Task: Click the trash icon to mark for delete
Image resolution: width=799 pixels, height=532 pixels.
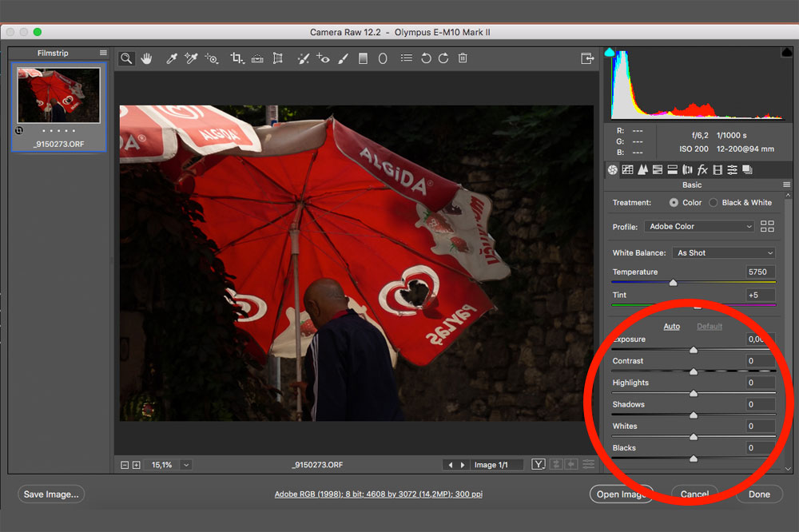Action: pos(463,58)
